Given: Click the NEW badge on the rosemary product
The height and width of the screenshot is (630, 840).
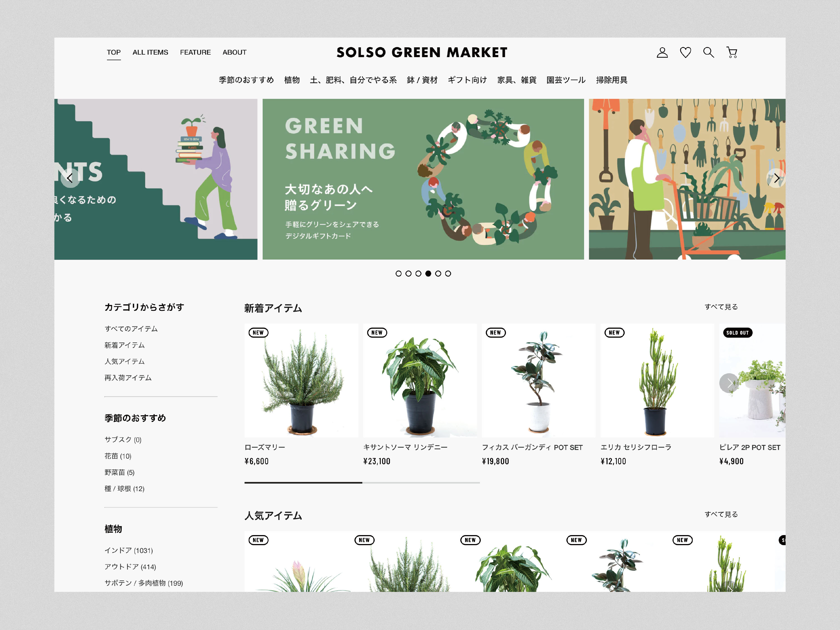Looking at the screenshot, I should coord(258,332).
